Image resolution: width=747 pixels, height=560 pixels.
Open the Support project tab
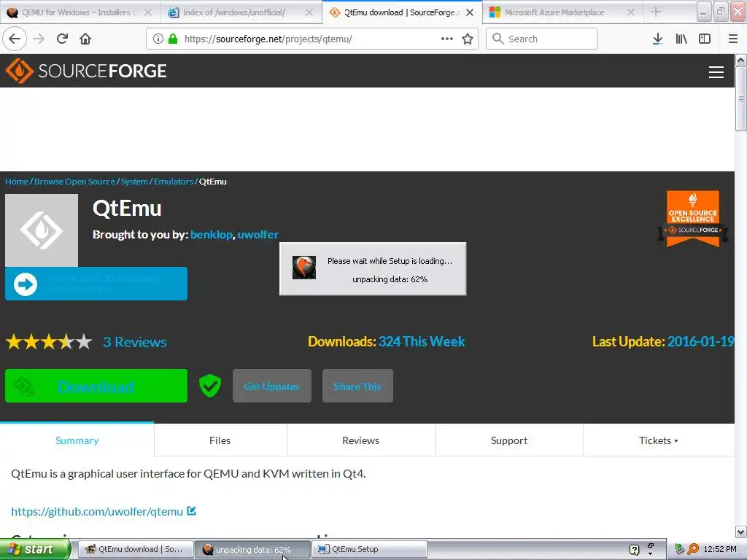(x=508, y=440)
